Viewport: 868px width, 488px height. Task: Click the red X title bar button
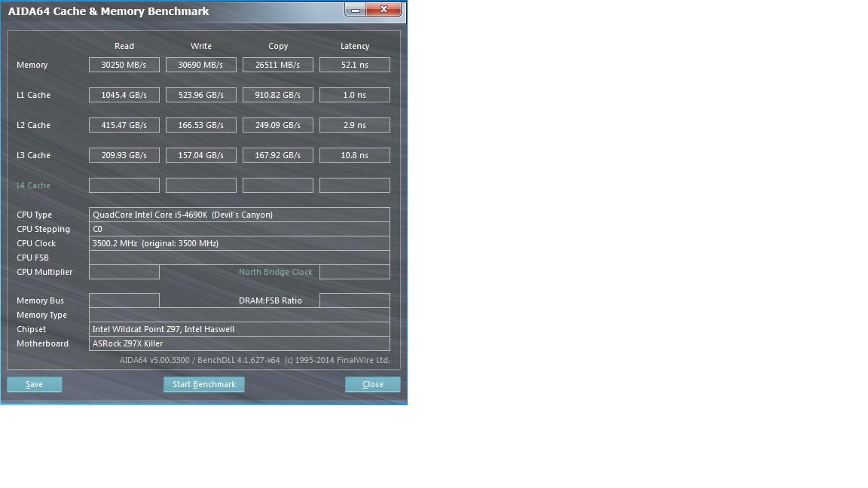tap(384, 9)
